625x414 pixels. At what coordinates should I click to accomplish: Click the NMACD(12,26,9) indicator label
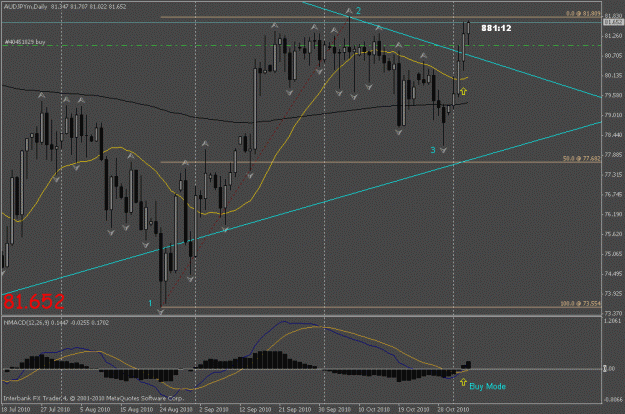pyautogui.click(x=27, y=322)
